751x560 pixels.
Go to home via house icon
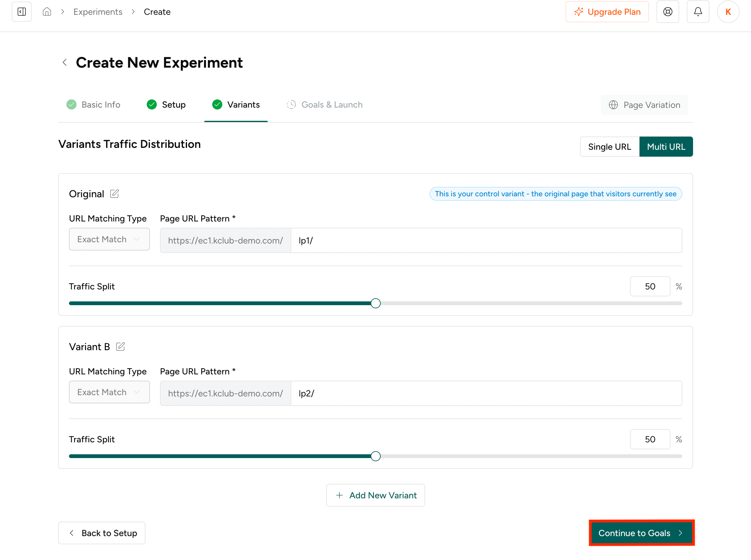point(47,12)
